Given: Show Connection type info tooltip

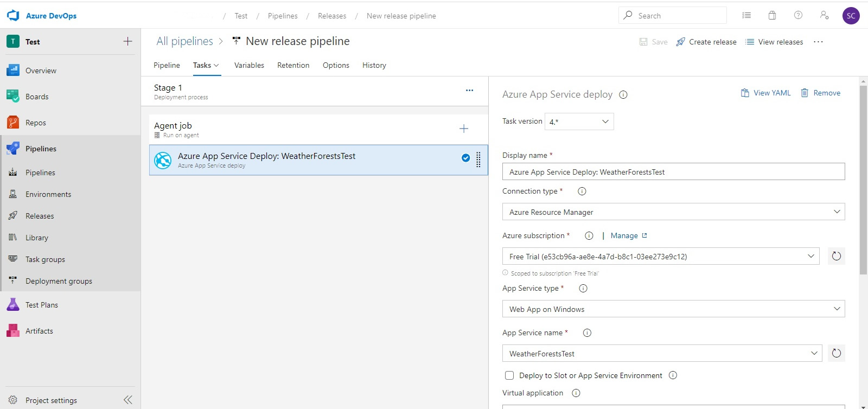Looking at the screenshot, I should (x=582, y=191).
